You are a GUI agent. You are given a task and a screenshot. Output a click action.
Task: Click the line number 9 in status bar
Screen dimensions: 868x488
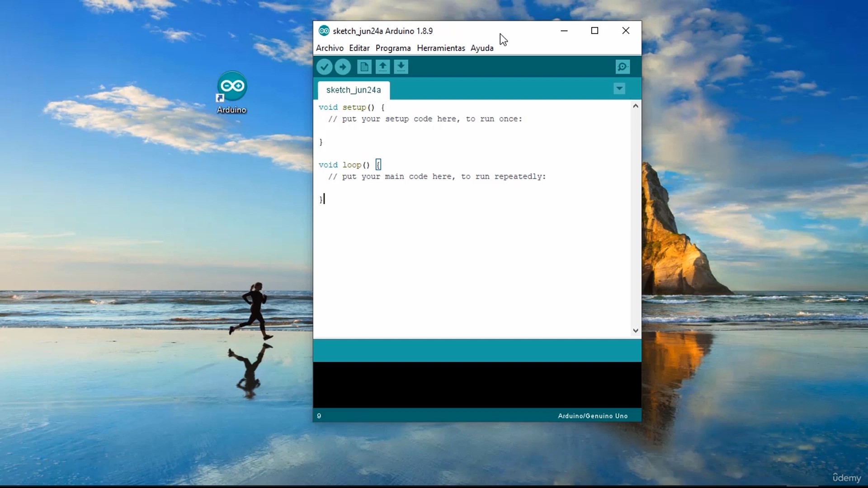coord(319,416)
